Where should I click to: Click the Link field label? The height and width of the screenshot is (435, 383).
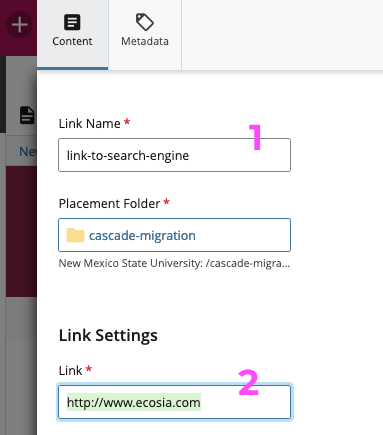[70, 371]
